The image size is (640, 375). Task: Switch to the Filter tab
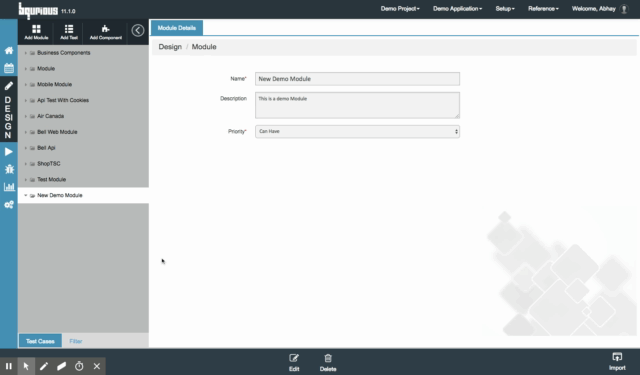pos(76,341)
